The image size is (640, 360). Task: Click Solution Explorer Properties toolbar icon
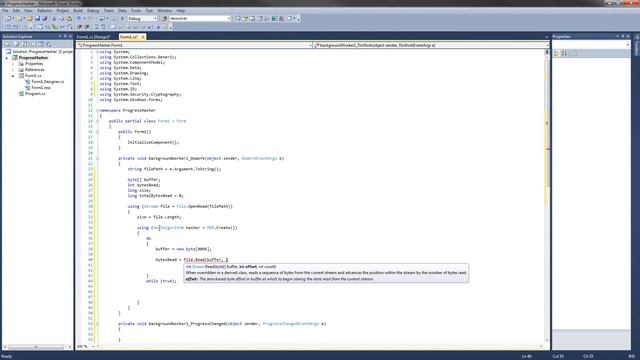pyautogui.click(x=7, y=44)
